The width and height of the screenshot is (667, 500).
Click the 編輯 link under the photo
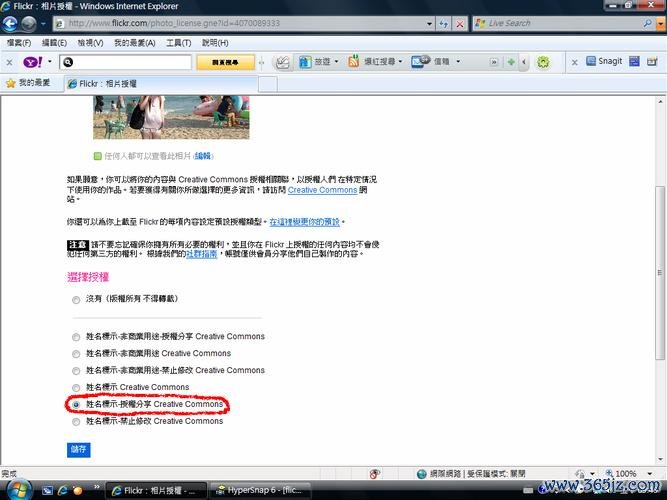203,156
